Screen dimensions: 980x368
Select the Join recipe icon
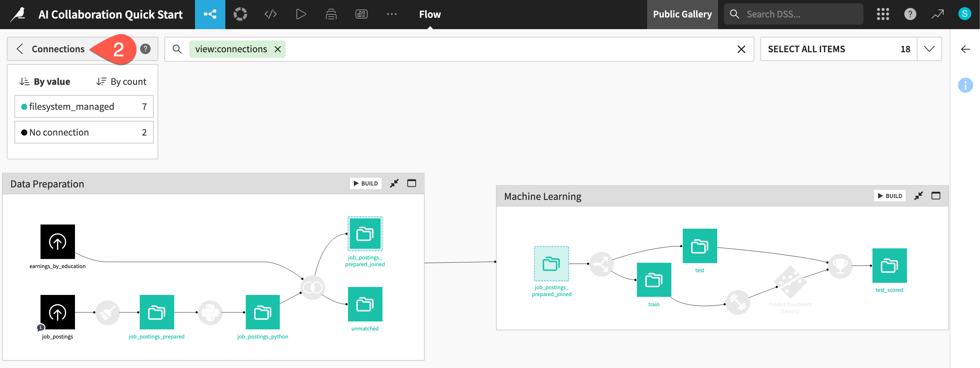click(312, 287)
